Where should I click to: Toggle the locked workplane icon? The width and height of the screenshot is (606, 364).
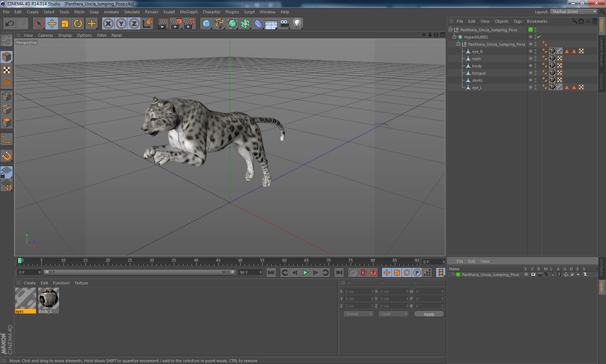click(7, 172)
